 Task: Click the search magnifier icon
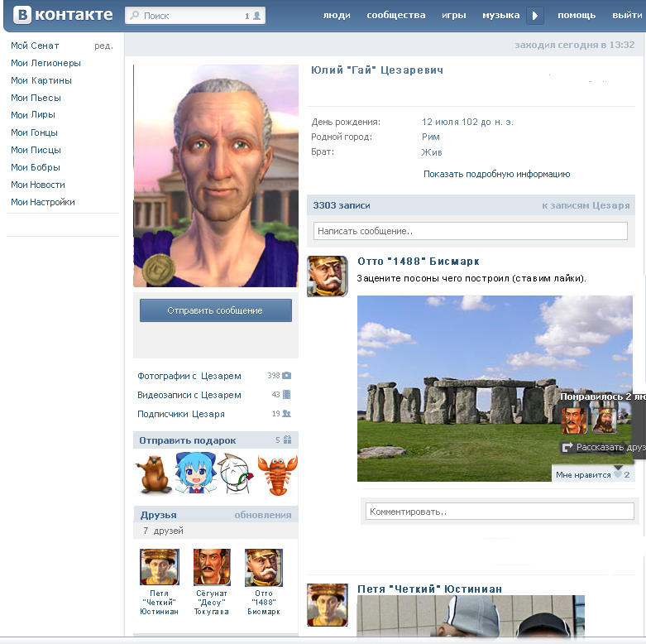134,16
